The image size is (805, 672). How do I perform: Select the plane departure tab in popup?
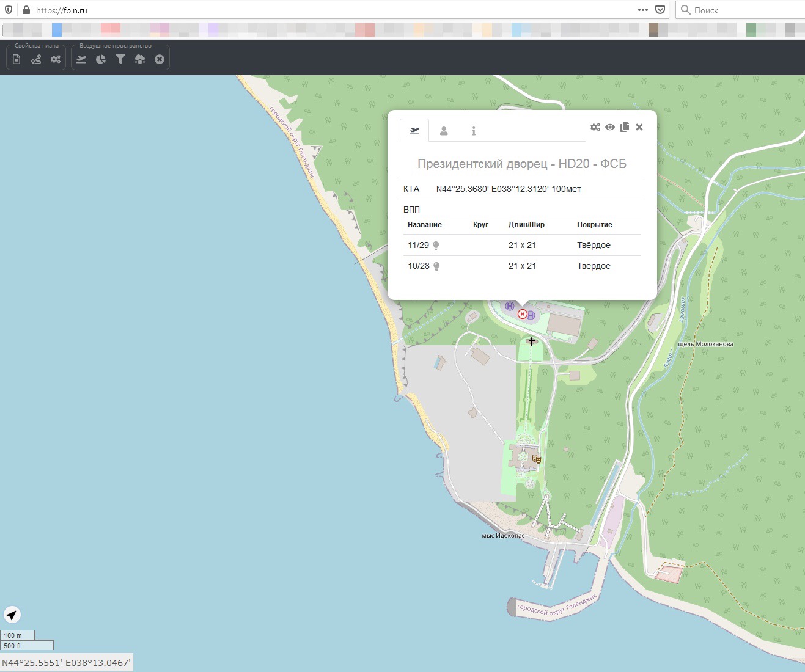(414, 131)
